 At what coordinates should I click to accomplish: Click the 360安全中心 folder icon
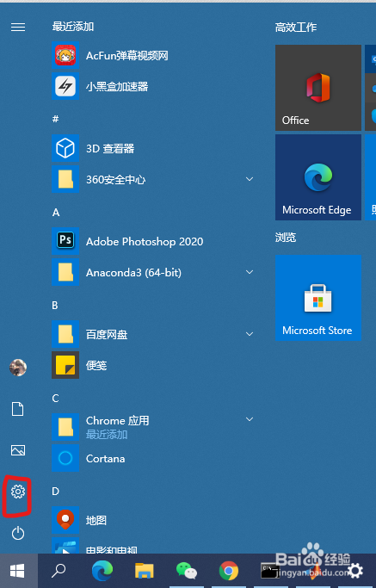[x=65, y=179]
